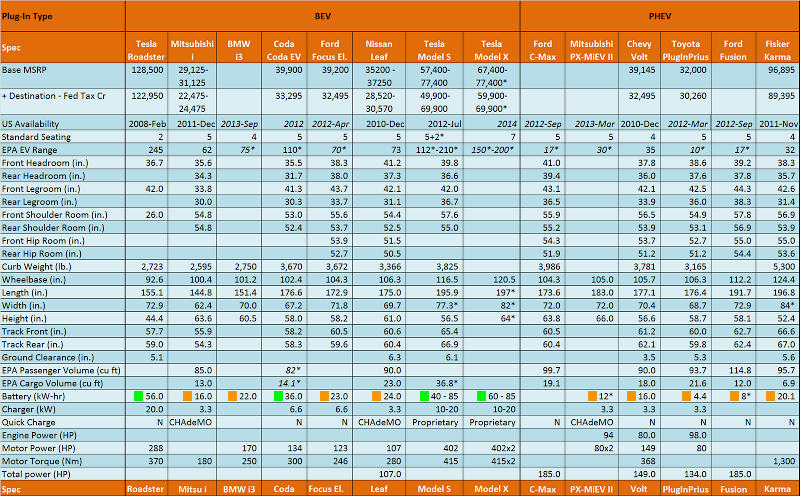The image size is (800, 496).
Task: Click the bottom footer label "PlugInPrius"
Action: (x=685, y=489)
